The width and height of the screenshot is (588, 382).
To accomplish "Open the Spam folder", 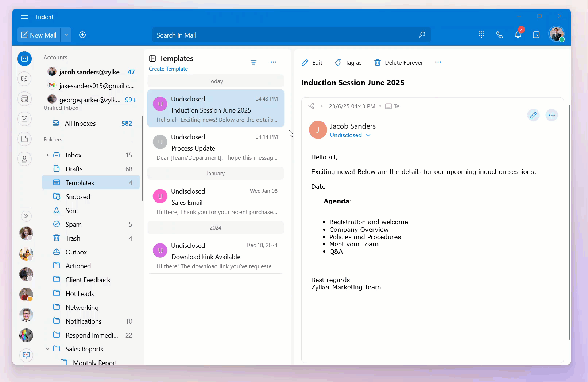I will (91, 224).
